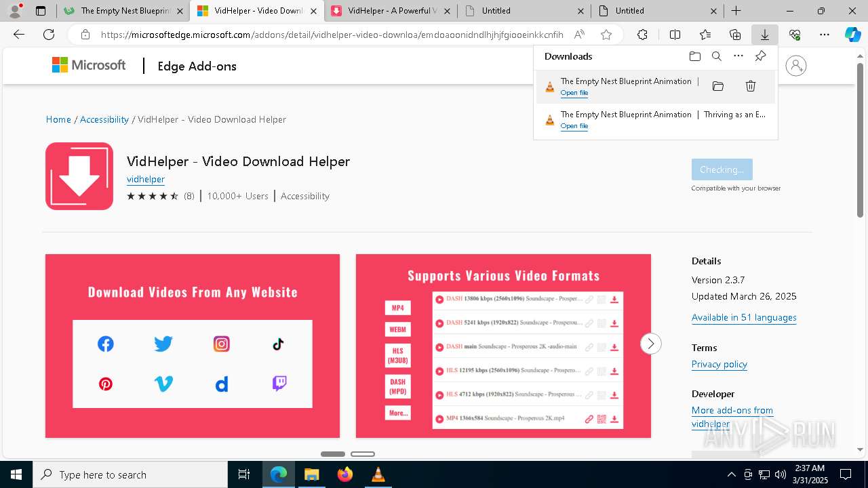Image resolution: width=868 pixels, height=488 pixels.
Task: Open first download's Open file link
Action: point(574,93)
